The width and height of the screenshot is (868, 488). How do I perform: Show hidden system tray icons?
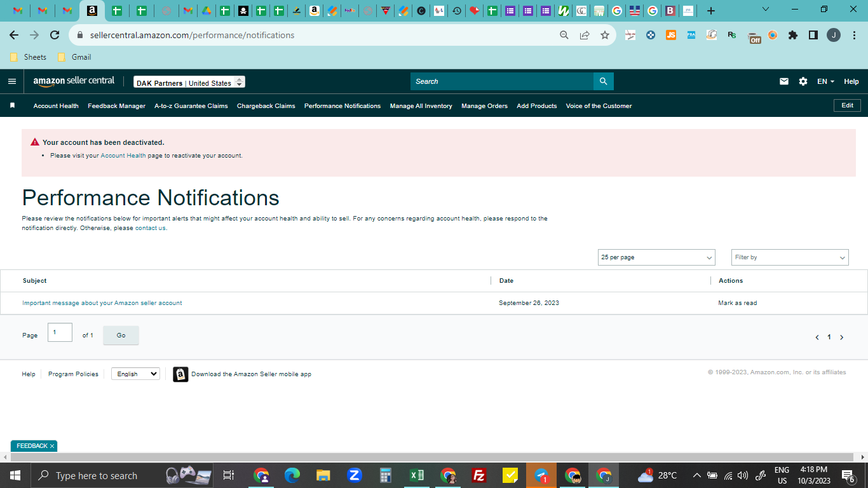tap(696, 475)
